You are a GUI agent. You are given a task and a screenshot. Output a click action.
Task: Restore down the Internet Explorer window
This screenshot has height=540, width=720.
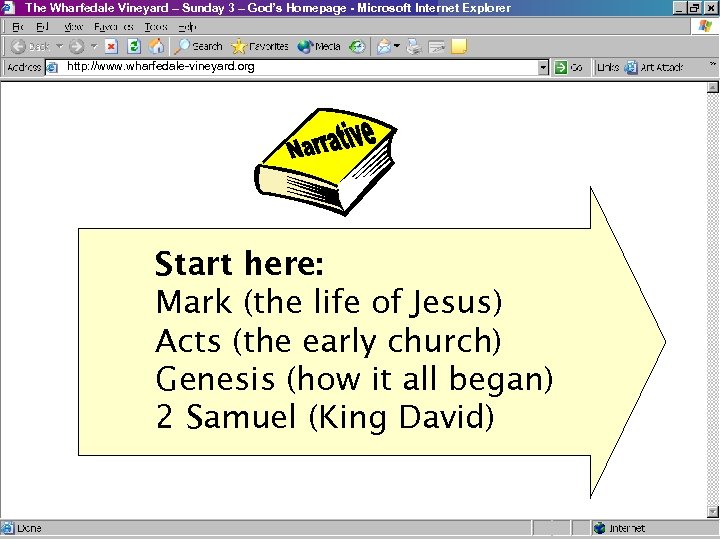pos(694,8)
